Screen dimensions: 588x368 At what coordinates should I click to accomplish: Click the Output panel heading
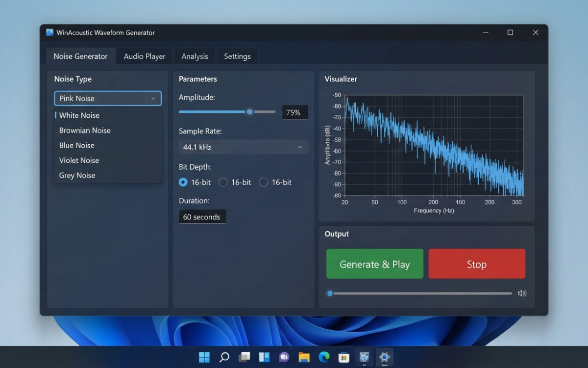[x=337, y=234]
